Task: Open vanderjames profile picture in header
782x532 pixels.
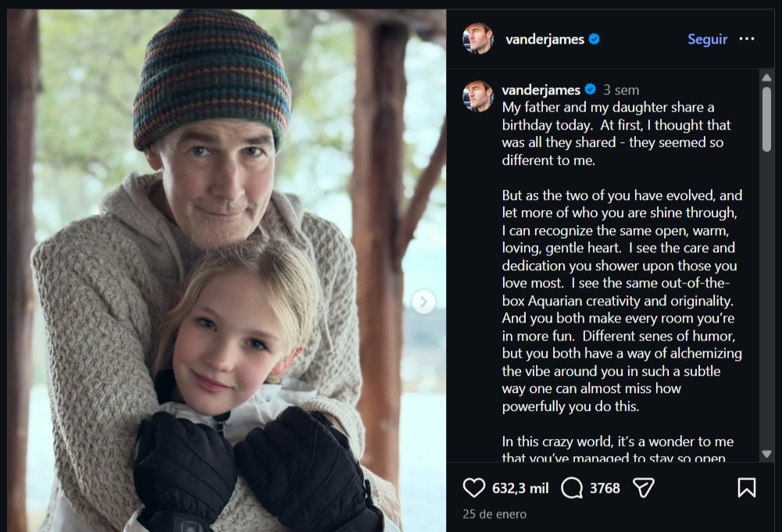Action: pyautogui.click(x=478, y=39)
